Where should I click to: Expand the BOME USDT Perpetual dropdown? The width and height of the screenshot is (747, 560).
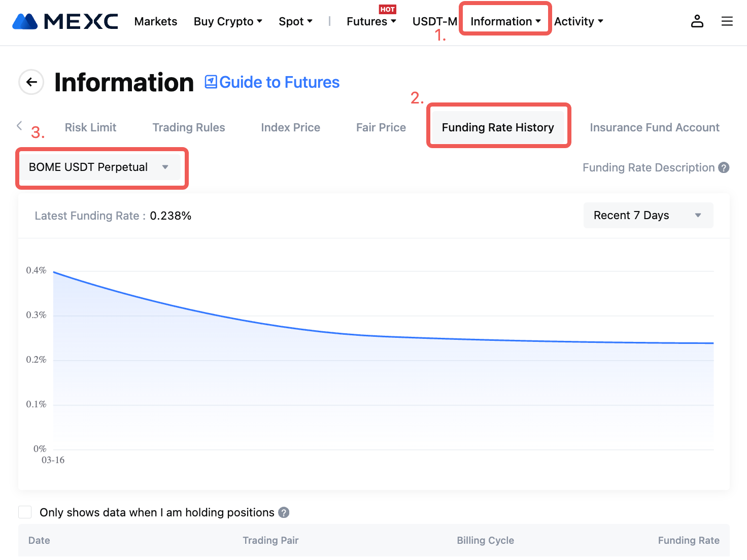coord(99,167)
